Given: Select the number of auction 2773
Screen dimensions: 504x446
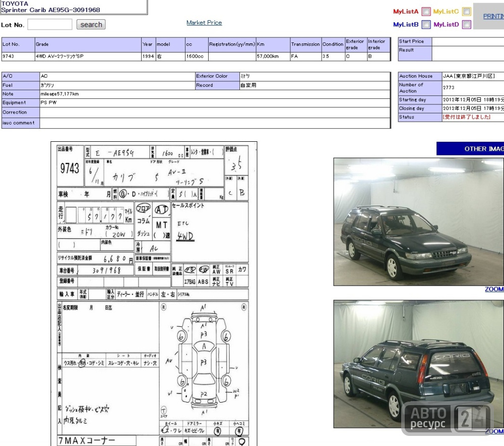Looking at the screenshot, I should click(x=449, y=87).
